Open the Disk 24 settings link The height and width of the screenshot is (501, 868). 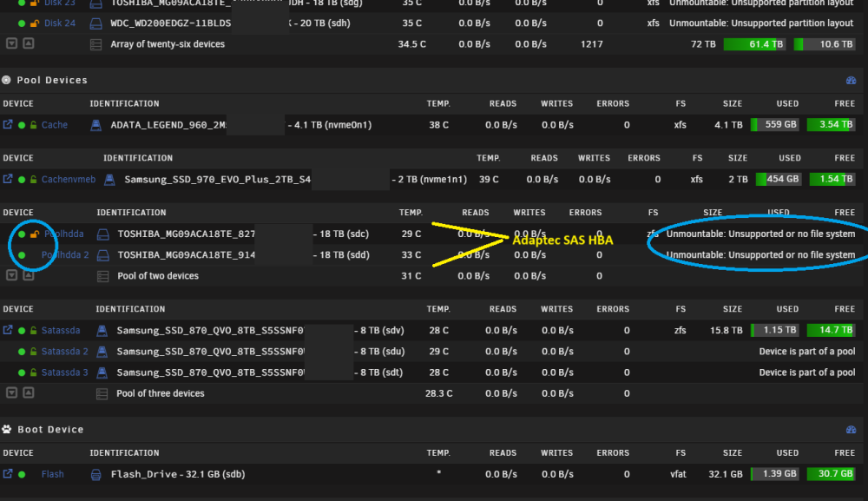click(59, 23)
